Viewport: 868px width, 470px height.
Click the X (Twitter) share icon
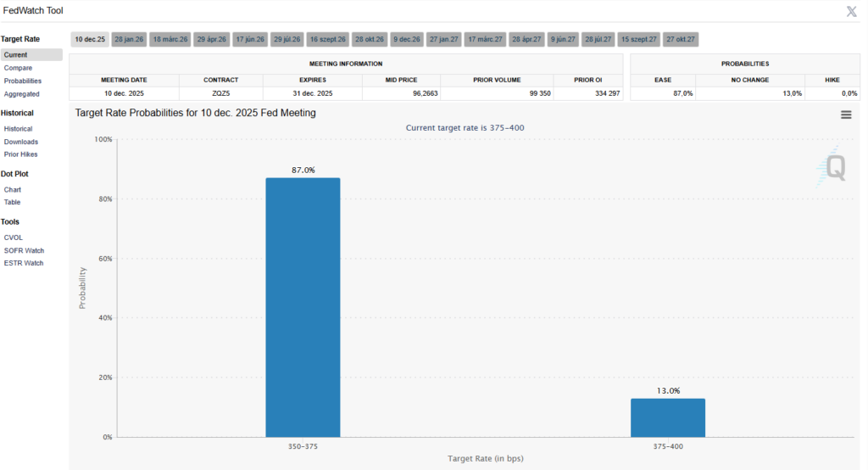pyautogui.click(x=851, y=11)
